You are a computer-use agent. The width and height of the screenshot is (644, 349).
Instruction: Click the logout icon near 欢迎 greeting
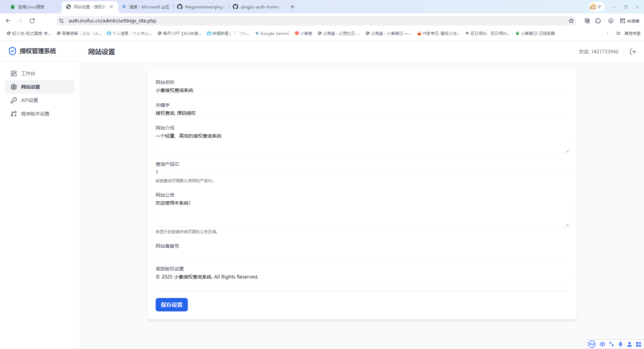click(x=633, y=52)
